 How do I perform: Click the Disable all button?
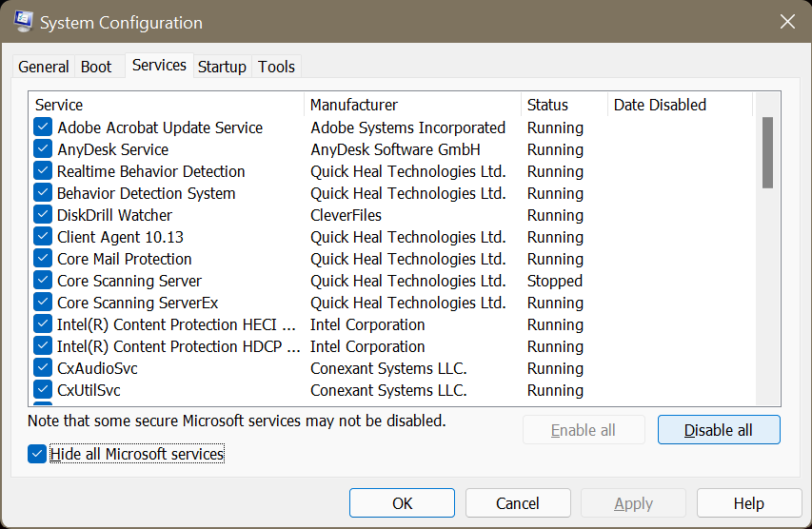pos(719,430)
